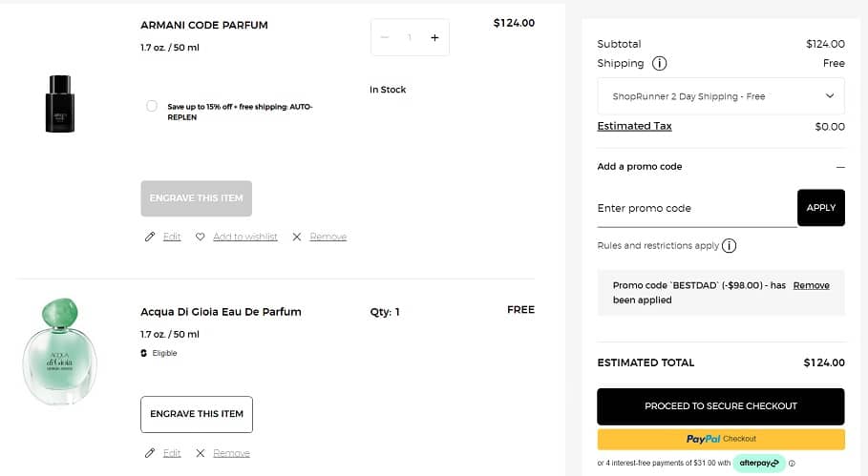Click the Afterpay info icon
The image size is (868, 476).
[x=792, y=464]
